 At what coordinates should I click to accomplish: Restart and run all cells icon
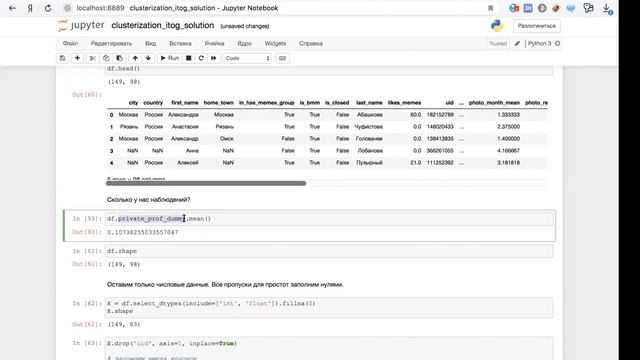[x=213, y=58]
